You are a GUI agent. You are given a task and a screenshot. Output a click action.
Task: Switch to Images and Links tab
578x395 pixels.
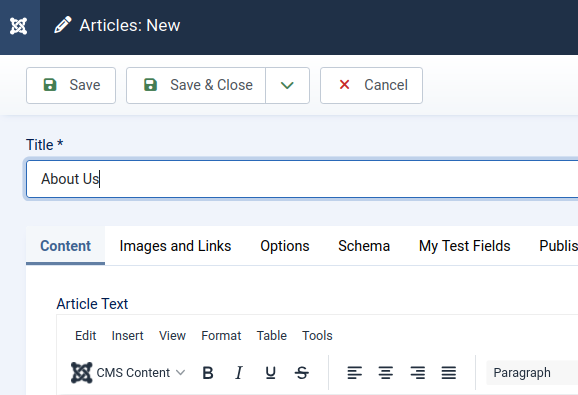pos(175,246)
